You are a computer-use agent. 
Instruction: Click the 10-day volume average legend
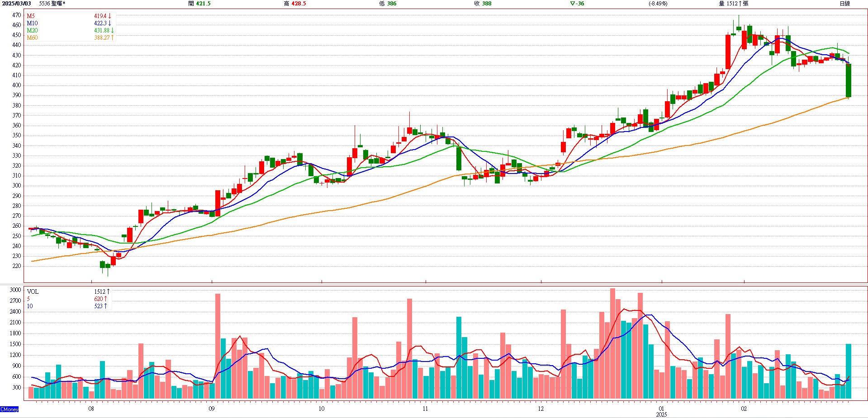click(x=30, y=306)
